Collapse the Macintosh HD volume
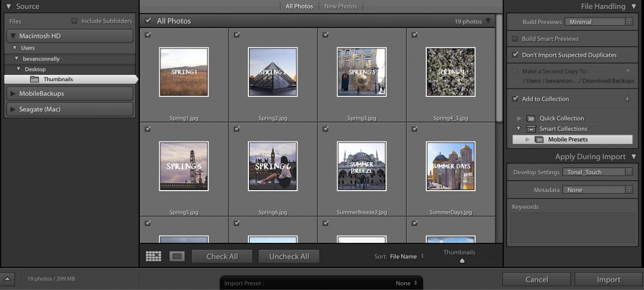The width and height of the screenshot is (644, 290). click(13, 36)
